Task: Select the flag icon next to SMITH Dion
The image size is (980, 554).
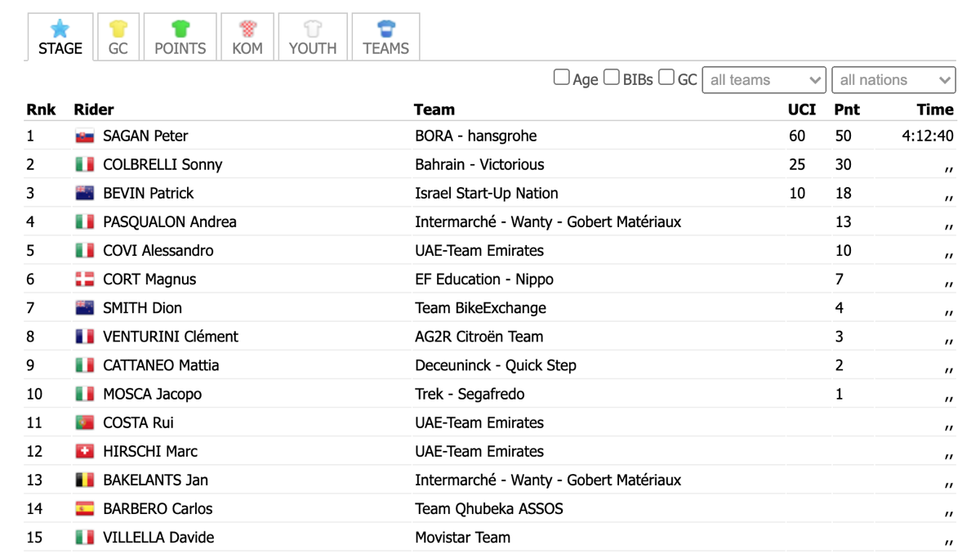Action: point(85,308)
